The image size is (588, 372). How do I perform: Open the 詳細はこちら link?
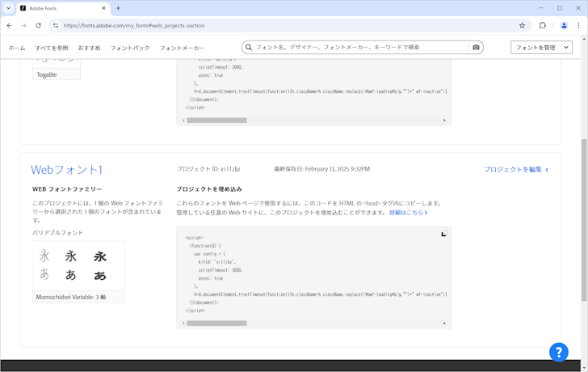pos(408,213)
